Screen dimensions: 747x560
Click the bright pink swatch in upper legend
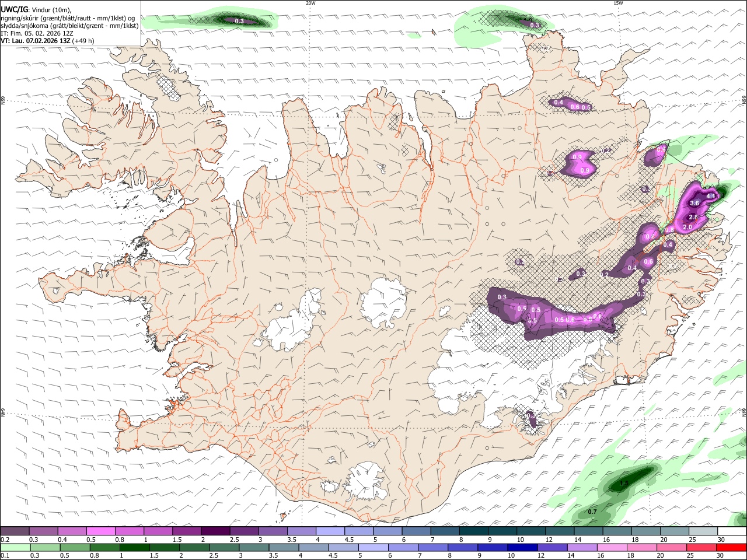point(100,531)
